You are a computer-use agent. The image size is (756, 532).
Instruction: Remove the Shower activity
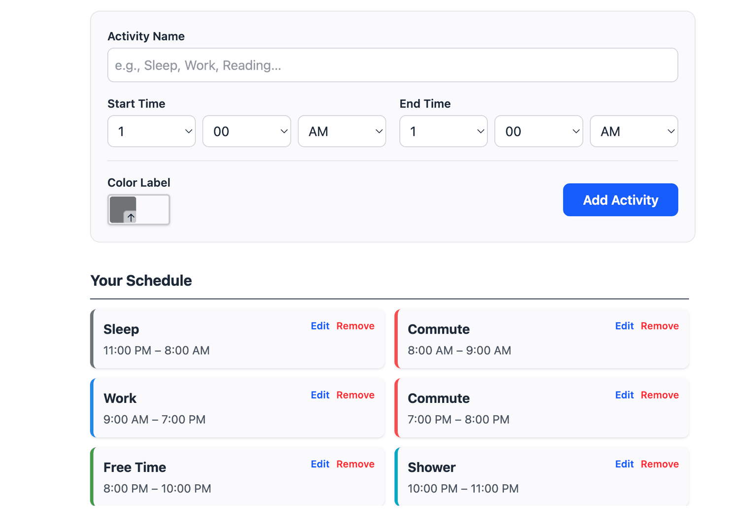tap(660, 464)
